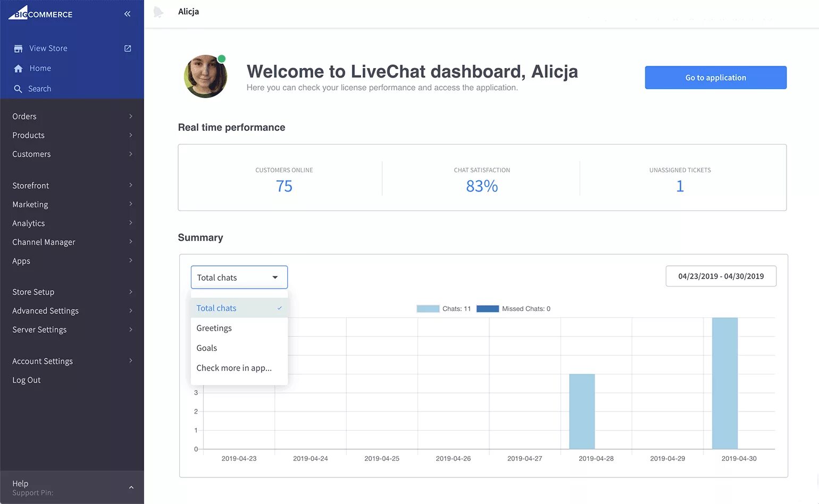This screenshot has height=504, width=819.
Task: Expand the Account Settings chevron
Action: click(131, 361)
